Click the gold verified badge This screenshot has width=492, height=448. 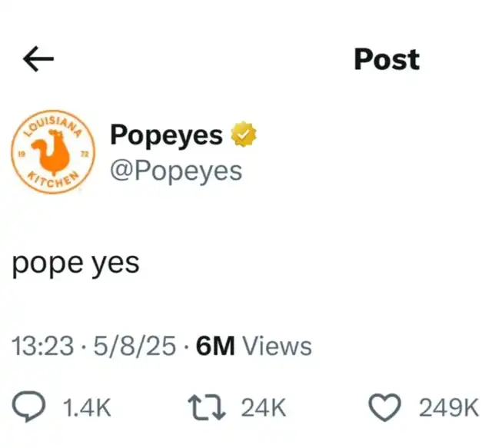tap(244, 134)
